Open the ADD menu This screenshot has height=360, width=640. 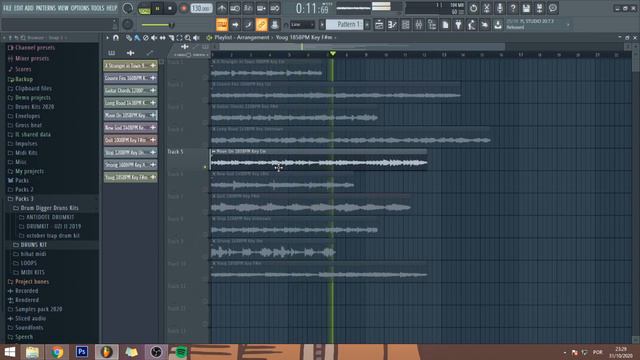(29, 8)
